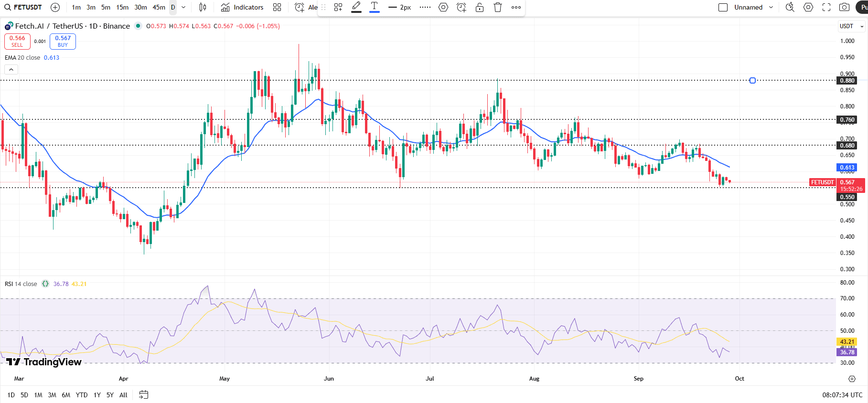Screen dimensions: 868x403
Task: Open the quick search lightning icon
Action: point(790,7)
